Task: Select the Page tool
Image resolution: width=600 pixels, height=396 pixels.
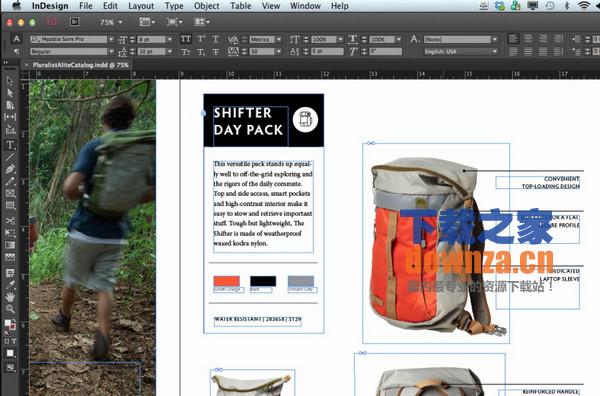Action: point(10,105)
